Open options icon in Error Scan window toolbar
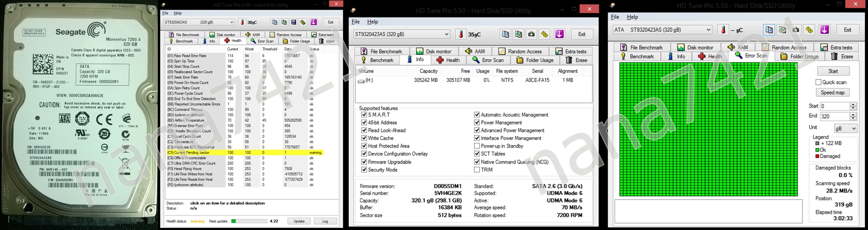Image resolution: width=868 pixels, height=230 pixels. tap(809, 30)
